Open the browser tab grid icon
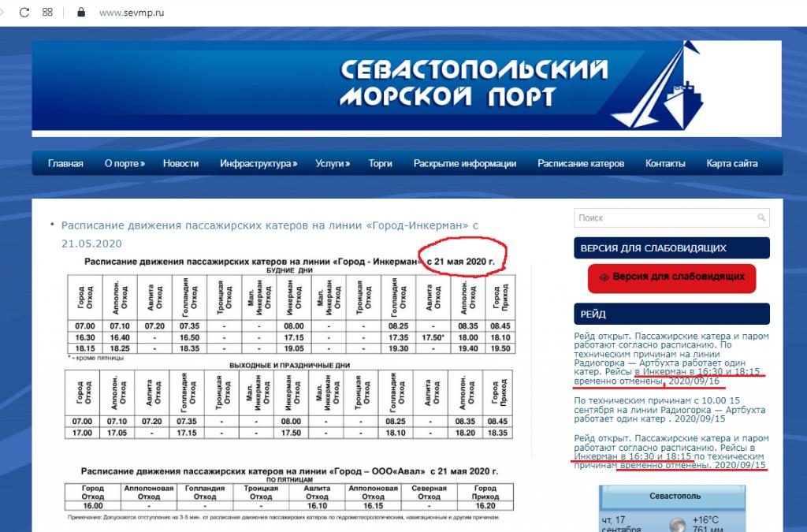This screenshot has width=807, height=532. tap(47, 12)
